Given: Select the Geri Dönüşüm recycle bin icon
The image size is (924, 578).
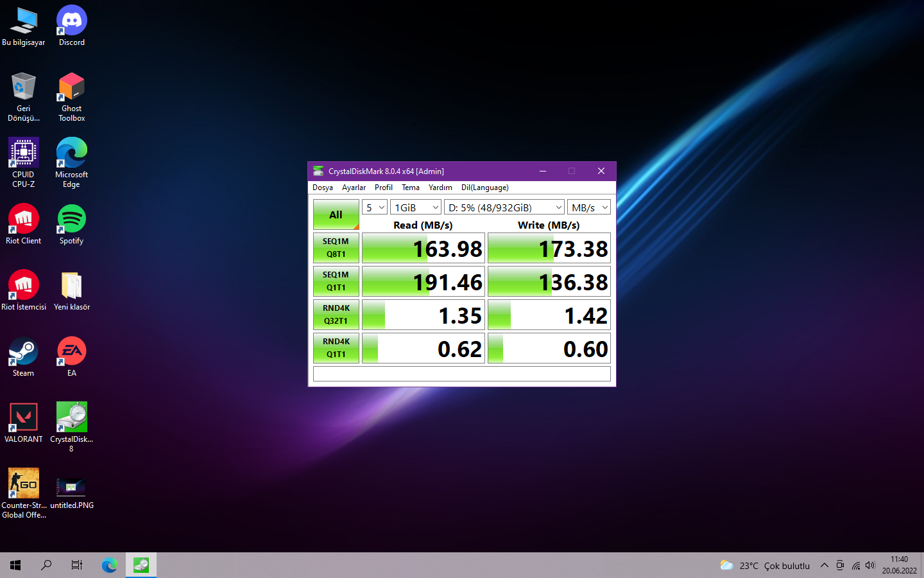Looking at the screenshot, I should (24, 97).
